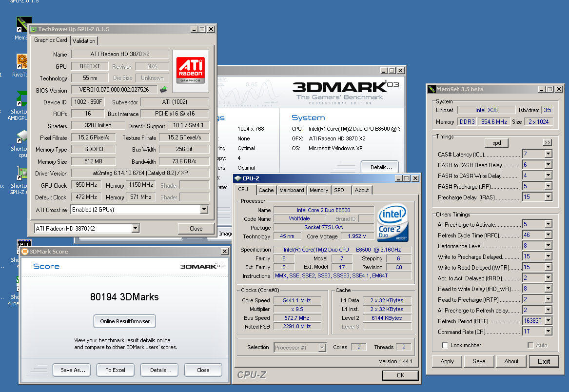Click the To Excel button
This screenshot has height=392, width=569.
click(116, 370)
